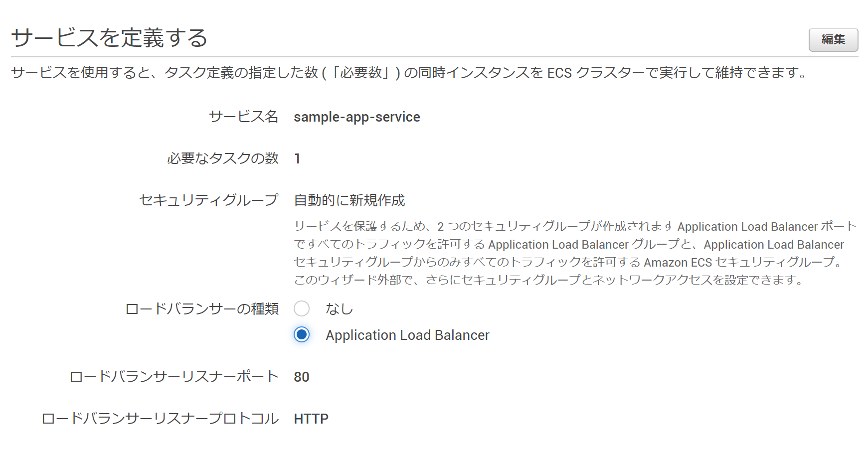Select the なし load balancer option
The width and height of the screenshot is (868, 450).
(x=302, y=309)
